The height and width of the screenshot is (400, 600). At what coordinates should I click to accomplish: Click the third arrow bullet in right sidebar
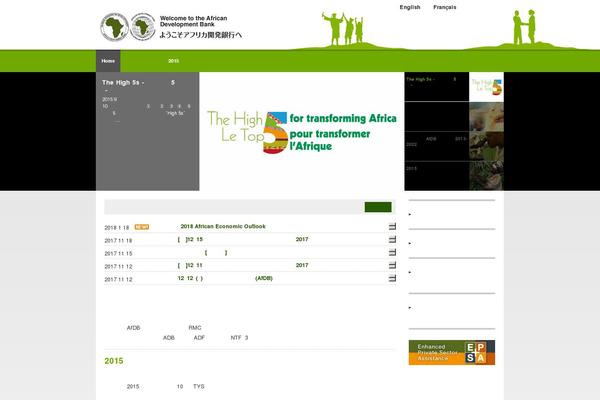tap(410, 272)
